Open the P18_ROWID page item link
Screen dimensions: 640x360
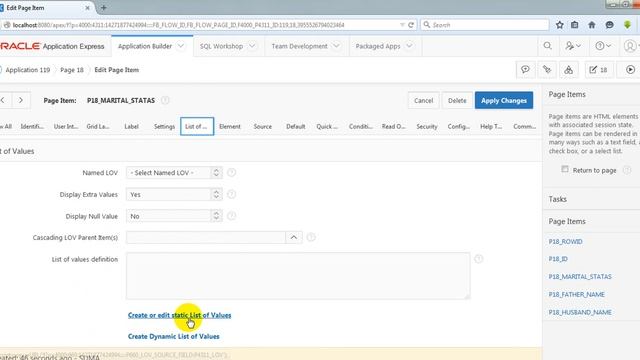[565, 242]
